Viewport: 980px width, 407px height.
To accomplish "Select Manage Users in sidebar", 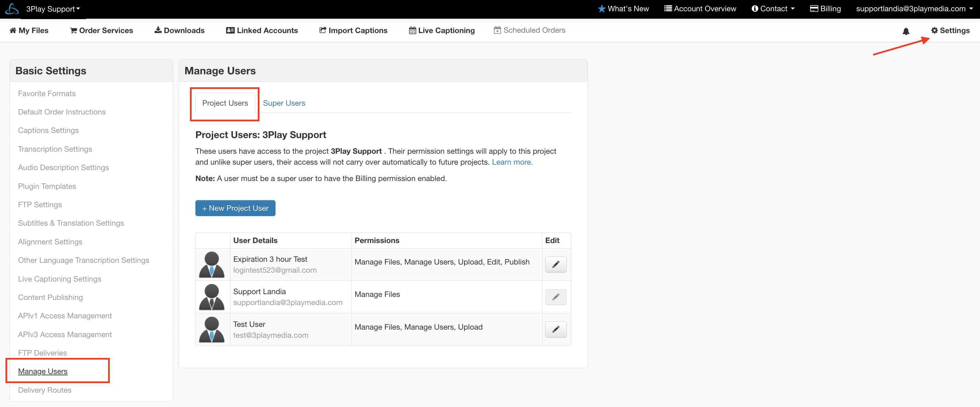I will (43, 372).
